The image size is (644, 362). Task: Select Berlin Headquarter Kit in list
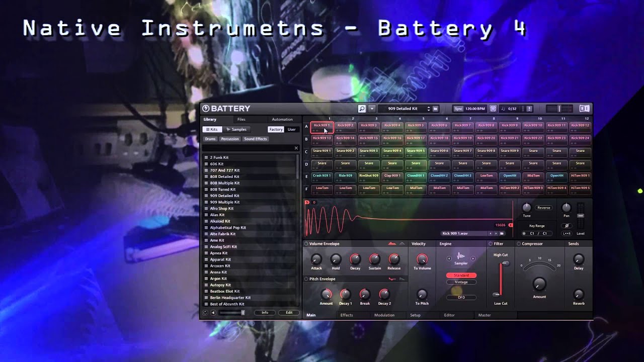click(250, 298)
